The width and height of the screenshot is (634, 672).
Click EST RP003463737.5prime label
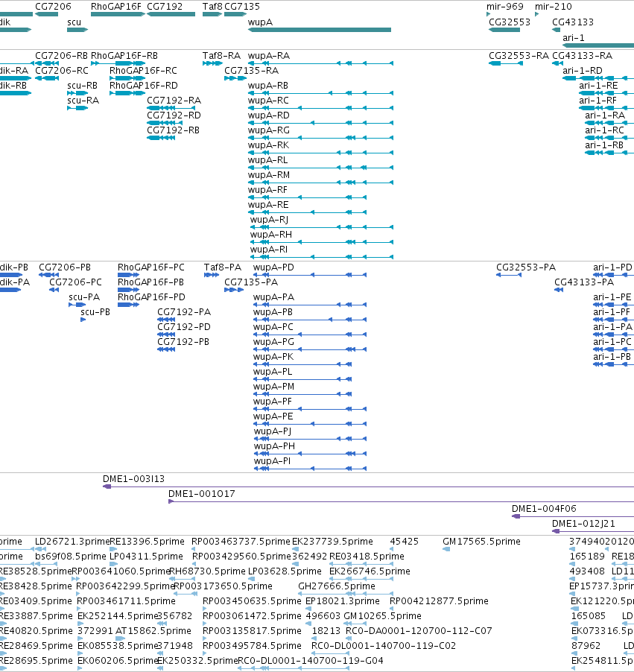241,542
